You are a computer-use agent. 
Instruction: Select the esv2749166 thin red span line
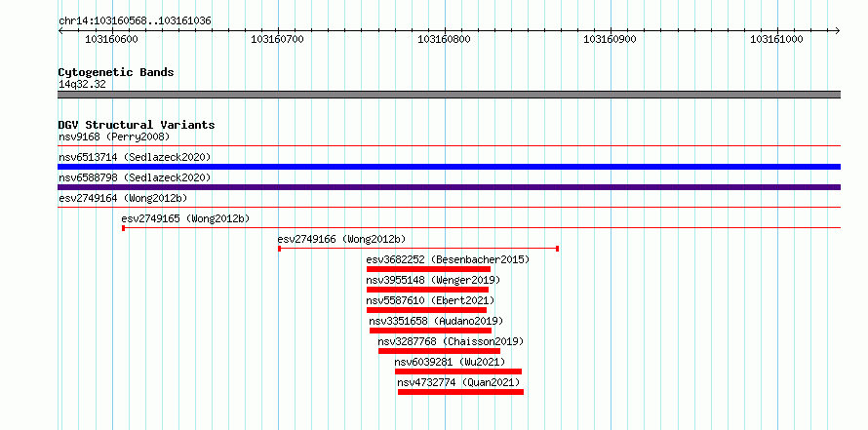point(418,249)
